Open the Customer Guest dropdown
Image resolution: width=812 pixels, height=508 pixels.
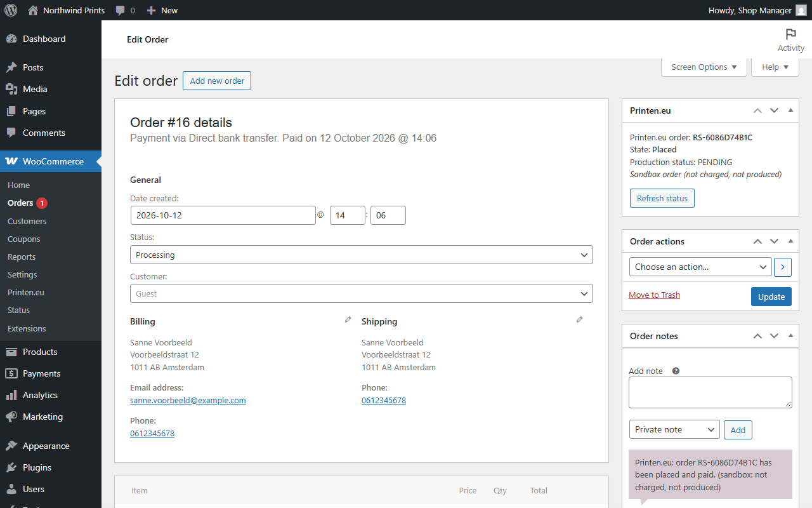(x=362, y=293)
